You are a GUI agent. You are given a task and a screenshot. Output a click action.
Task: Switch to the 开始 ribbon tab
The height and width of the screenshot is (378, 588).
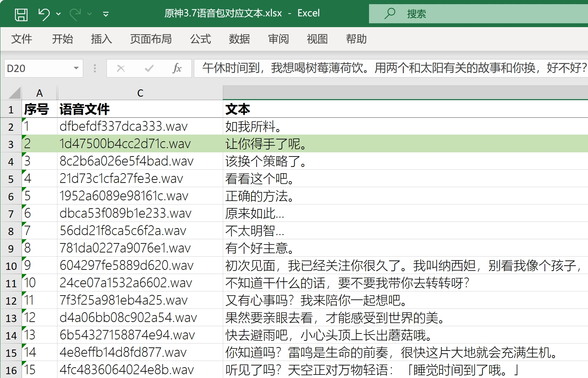pos(62,39)
